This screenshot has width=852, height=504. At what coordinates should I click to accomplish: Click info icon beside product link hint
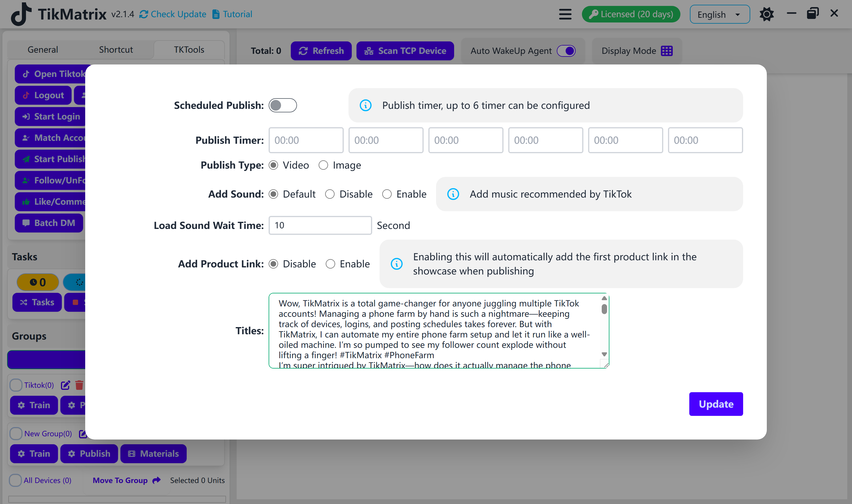(x=396, y=264)
